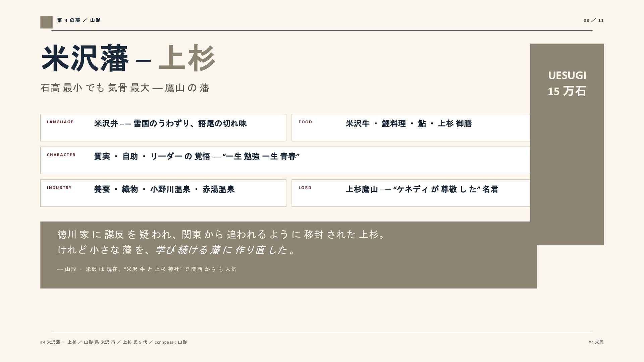
Task: Click the quote line starting 徳川 家 に 謀反
Action: pyautogui.click(x=221, y=234)
